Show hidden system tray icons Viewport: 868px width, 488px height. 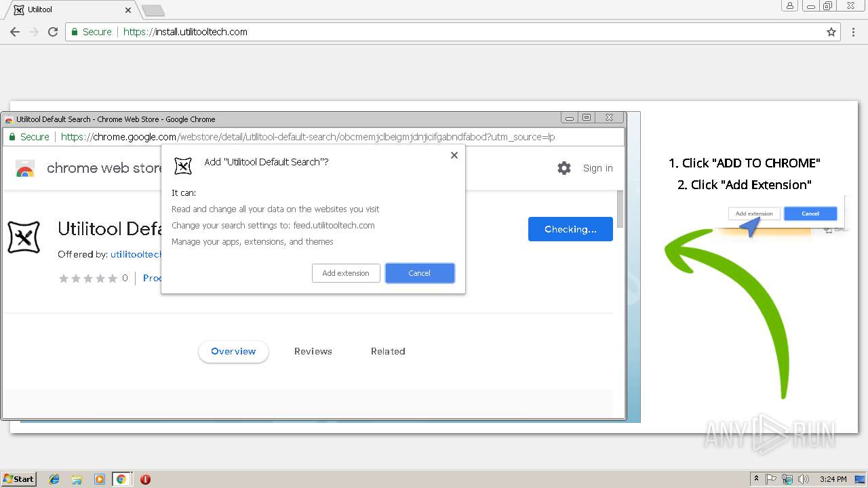(756, 479)
